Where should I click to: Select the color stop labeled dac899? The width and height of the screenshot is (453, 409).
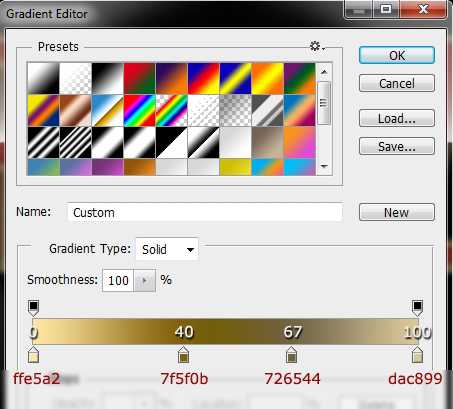tap(417, 354)
